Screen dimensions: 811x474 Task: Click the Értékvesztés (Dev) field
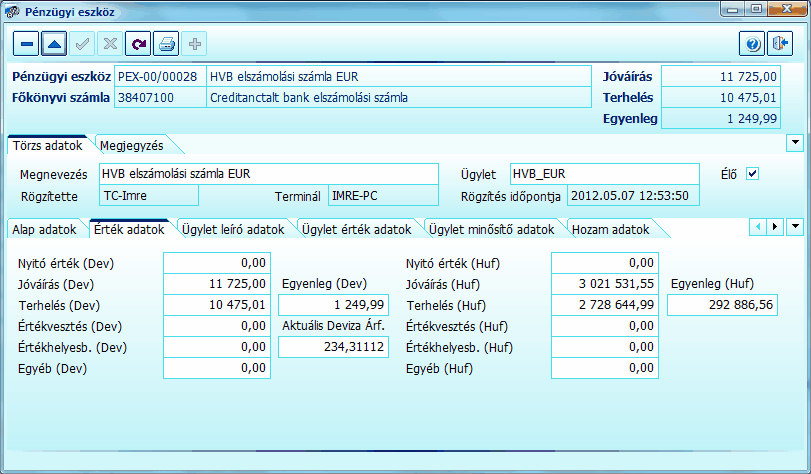[x=217, y=326]
